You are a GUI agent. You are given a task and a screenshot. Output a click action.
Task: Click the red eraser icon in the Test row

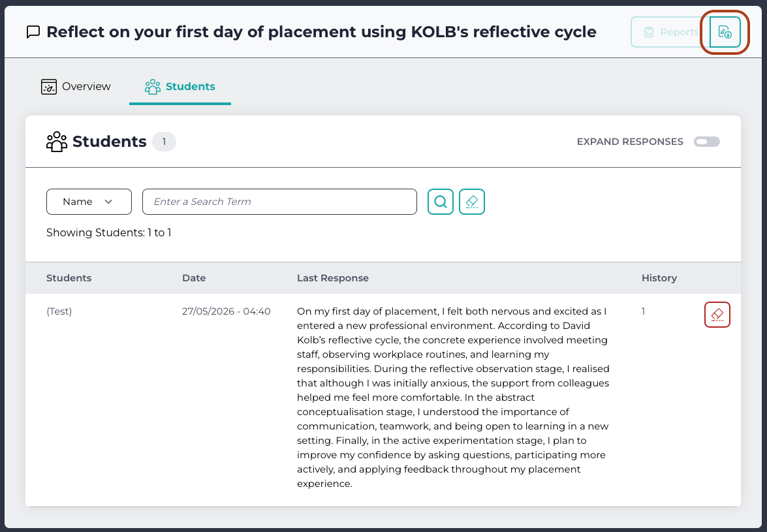(x=717, y=315)
